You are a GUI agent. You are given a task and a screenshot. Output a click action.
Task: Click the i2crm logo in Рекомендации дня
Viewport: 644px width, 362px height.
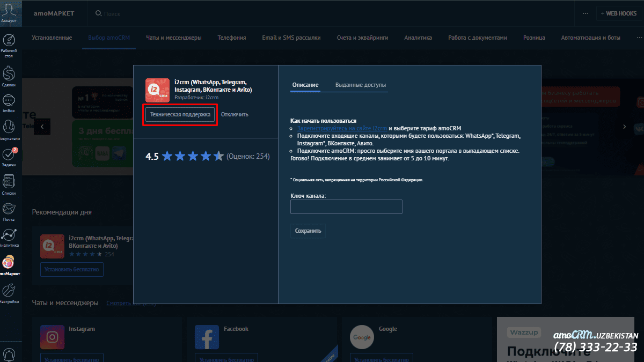[53, 246]
